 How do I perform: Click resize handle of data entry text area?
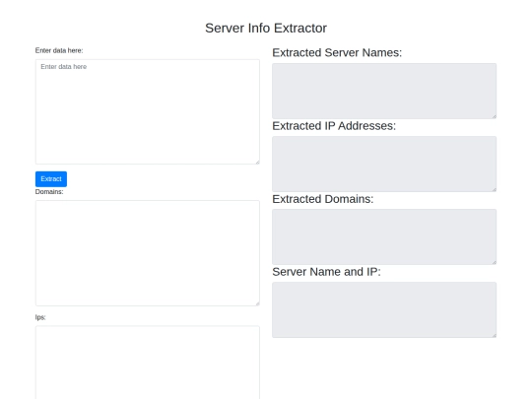[x=257, y=162]
